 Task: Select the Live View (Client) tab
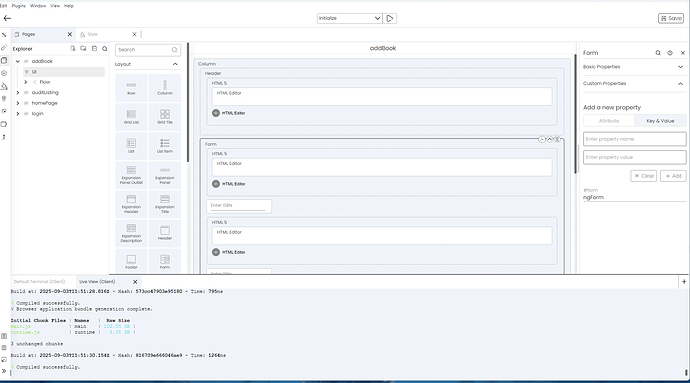pyautogui.click(x=97, y=282)
